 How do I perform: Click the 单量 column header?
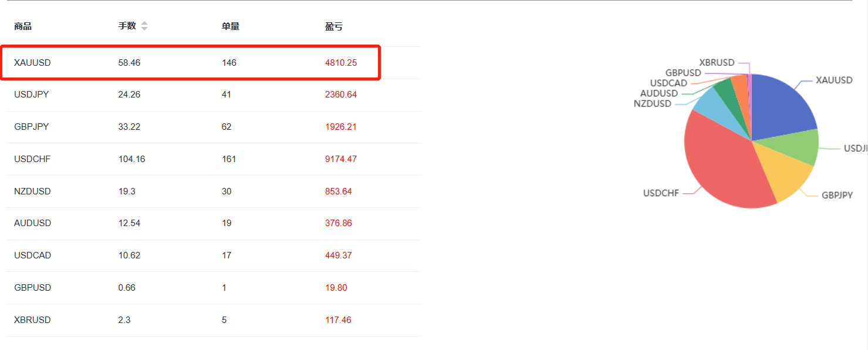(x=231, y=26)
